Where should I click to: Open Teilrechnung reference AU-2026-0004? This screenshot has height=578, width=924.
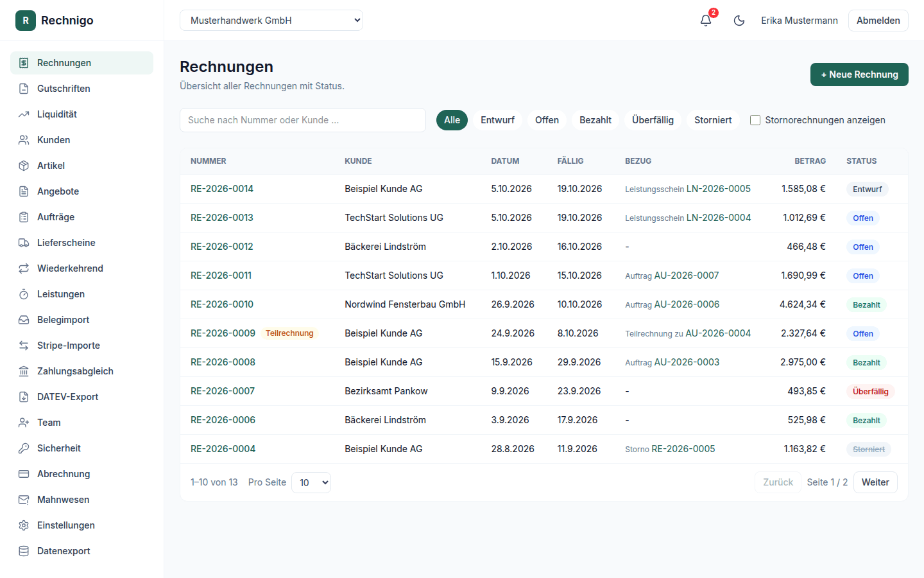(718, 333)
